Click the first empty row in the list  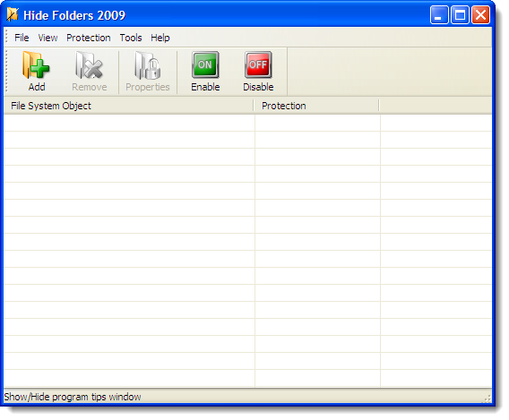[247, 123]
